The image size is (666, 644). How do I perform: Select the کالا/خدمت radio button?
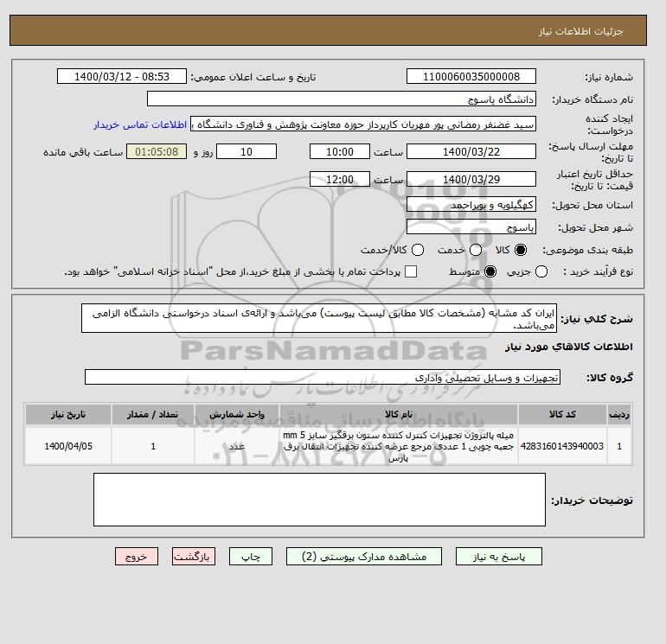pyautogui.click(x=418, y=250)
